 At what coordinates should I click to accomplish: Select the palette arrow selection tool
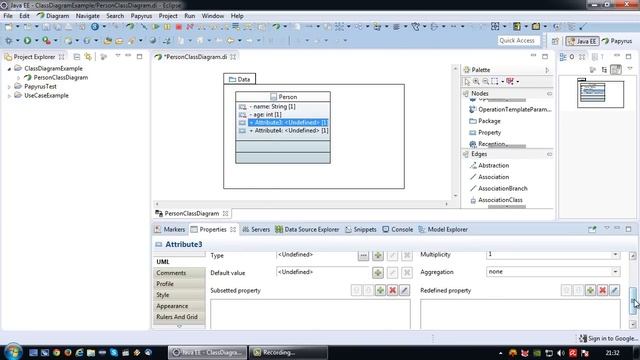[467, 82]
